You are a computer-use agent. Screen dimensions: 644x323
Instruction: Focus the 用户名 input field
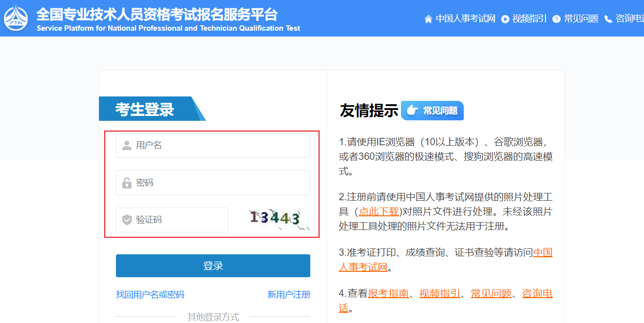219,145
